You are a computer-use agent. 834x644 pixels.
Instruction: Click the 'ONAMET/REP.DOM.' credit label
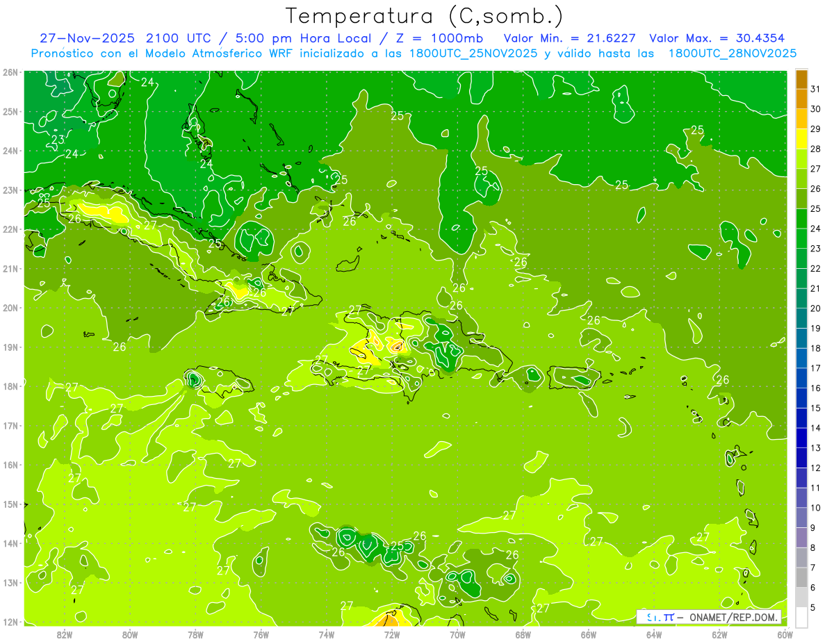(733, 617)
